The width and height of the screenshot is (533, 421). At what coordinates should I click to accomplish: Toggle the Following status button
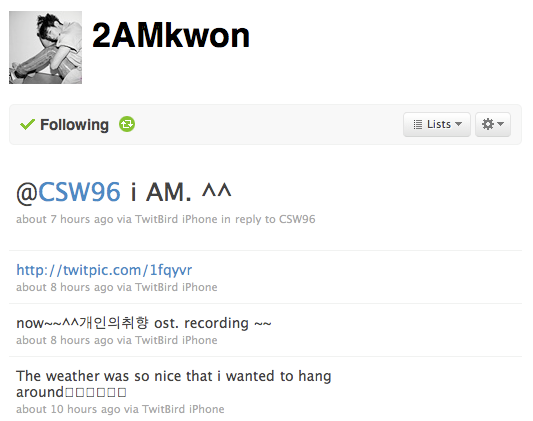[64, 124]
